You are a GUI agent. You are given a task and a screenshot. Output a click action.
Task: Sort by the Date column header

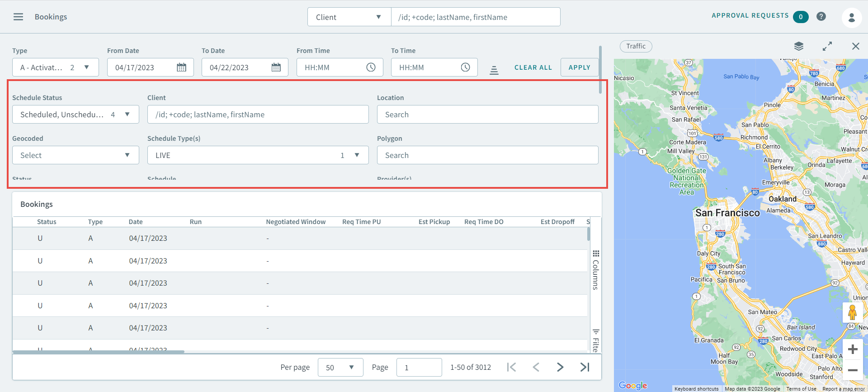(136, 222)
